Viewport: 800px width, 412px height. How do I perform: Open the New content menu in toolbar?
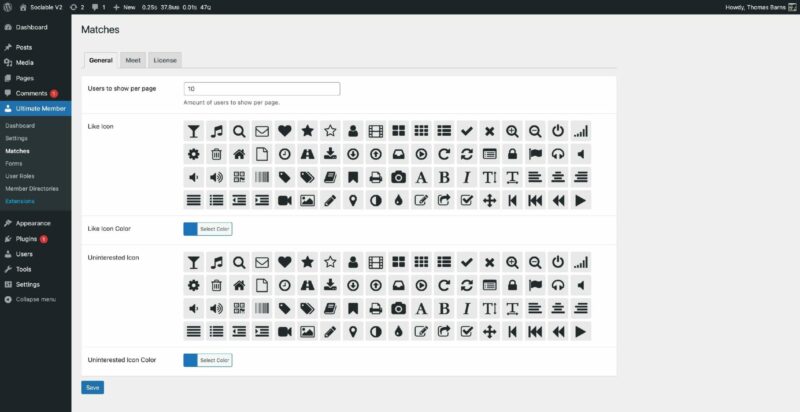124,7
